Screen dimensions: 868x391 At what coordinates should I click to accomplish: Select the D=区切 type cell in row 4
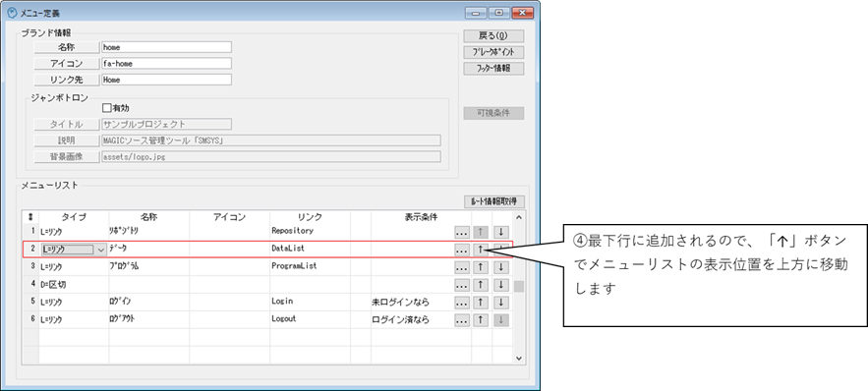(74, 285)
